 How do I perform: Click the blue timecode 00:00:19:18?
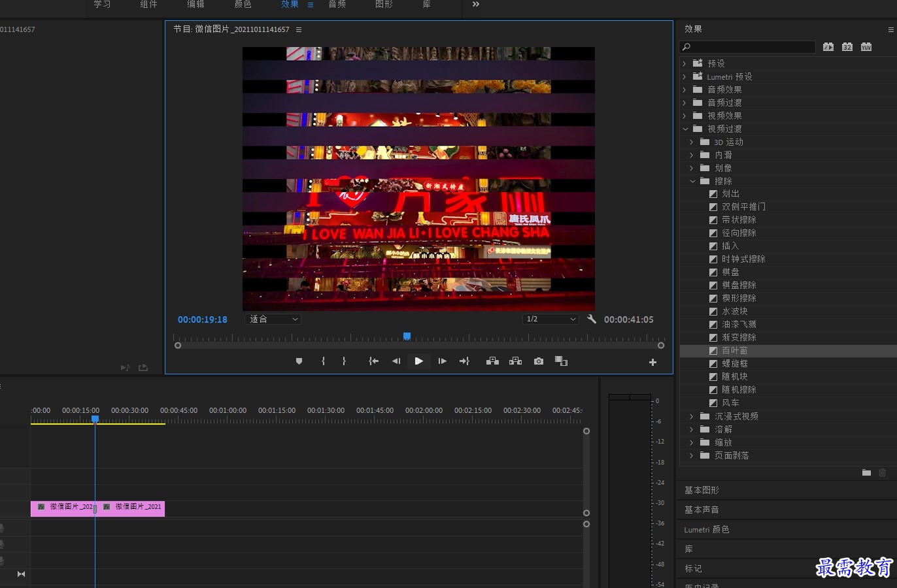pyautogui.click(x=203, y=319)
